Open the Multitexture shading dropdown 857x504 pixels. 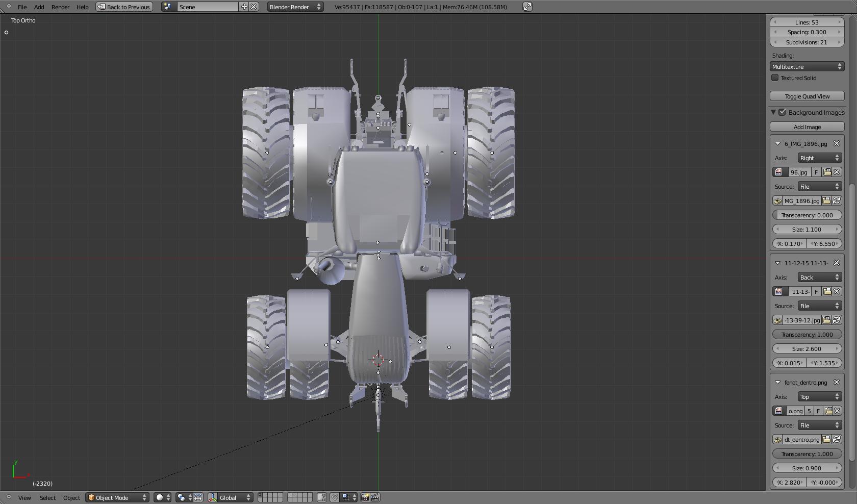point(807,67)
